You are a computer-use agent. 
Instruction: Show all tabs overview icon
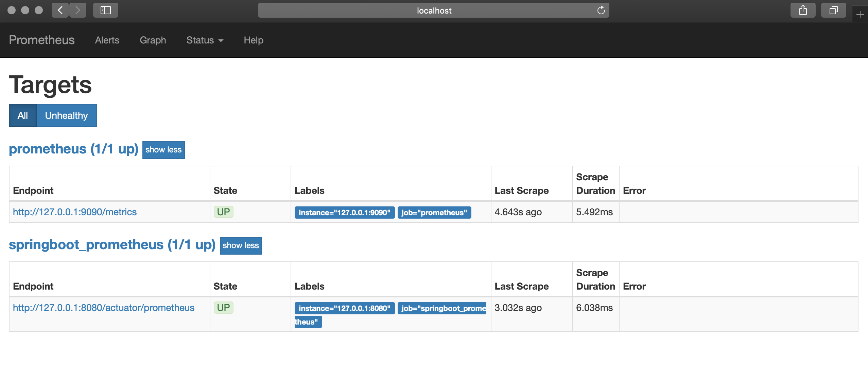coord(833,10)
